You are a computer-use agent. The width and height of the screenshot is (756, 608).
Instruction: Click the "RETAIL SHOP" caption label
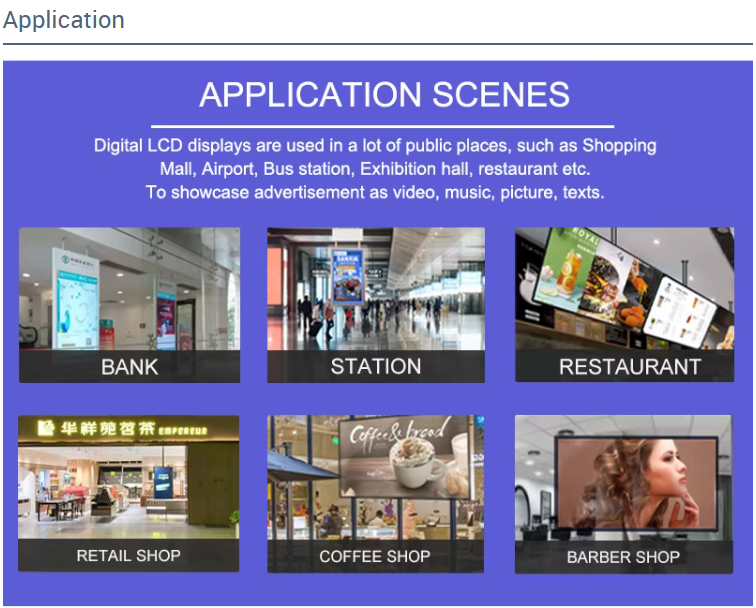point(128,555)
